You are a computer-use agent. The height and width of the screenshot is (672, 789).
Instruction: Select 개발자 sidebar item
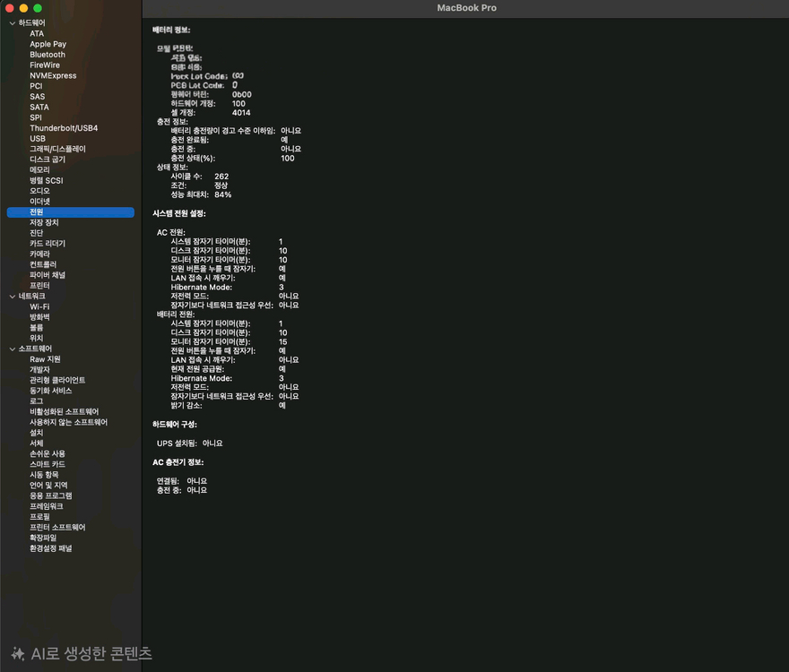tap(39, 370)
